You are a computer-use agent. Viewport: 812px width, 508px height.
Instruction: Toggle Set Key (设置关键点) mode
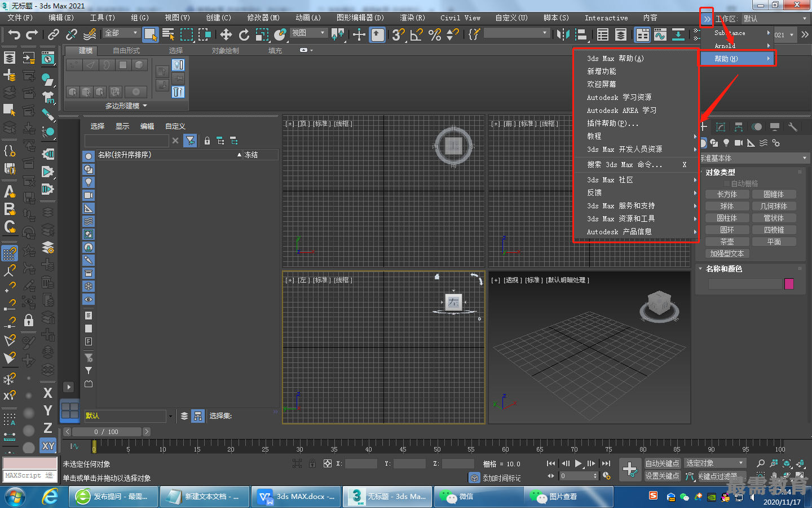(x=662, y=476)
